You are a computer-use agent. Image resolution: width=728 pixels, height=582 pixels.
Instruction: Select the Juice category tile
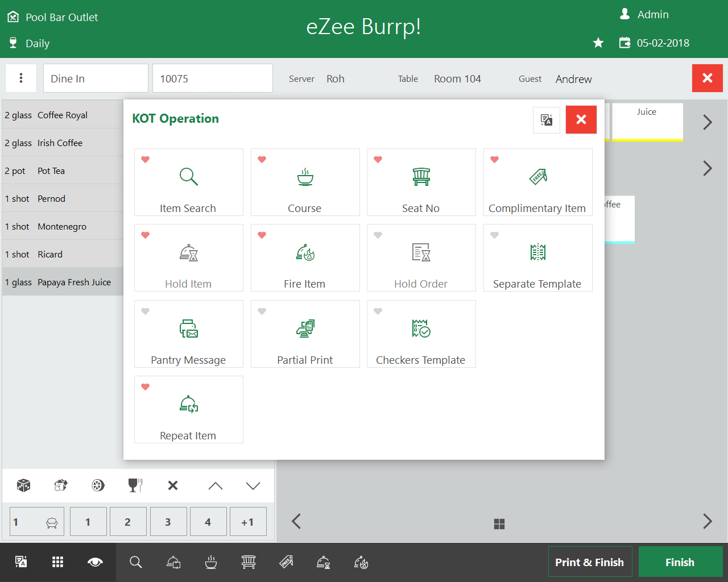(646, 121)
